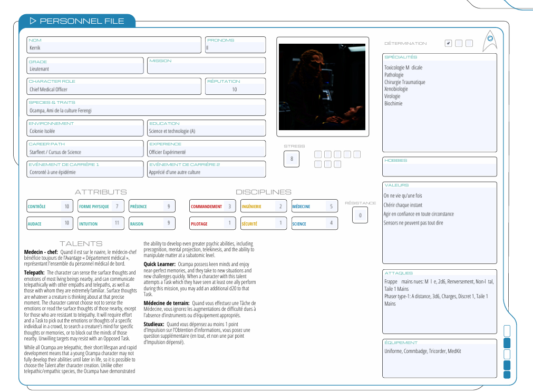Click the Medecin - chef talent heading
The width and height of the screenshot is (533, 392).
(x=41, y=252)
